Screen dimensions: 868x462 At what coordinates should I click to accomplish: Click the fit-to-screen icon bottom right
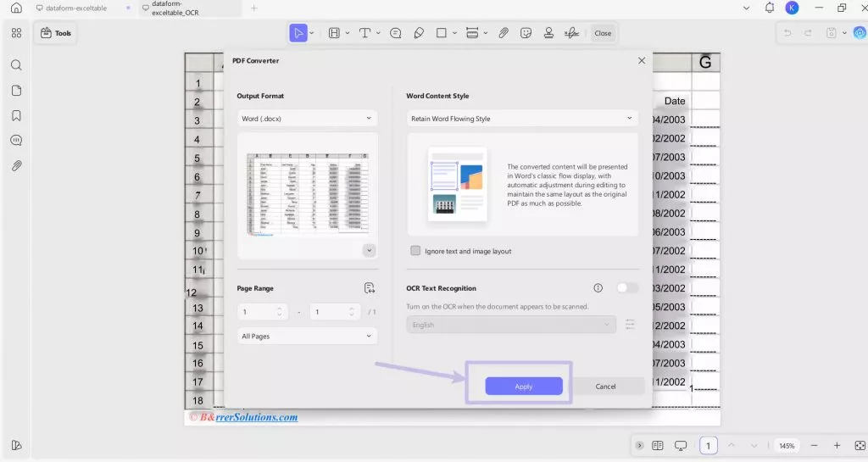click(x=860, y=445)
